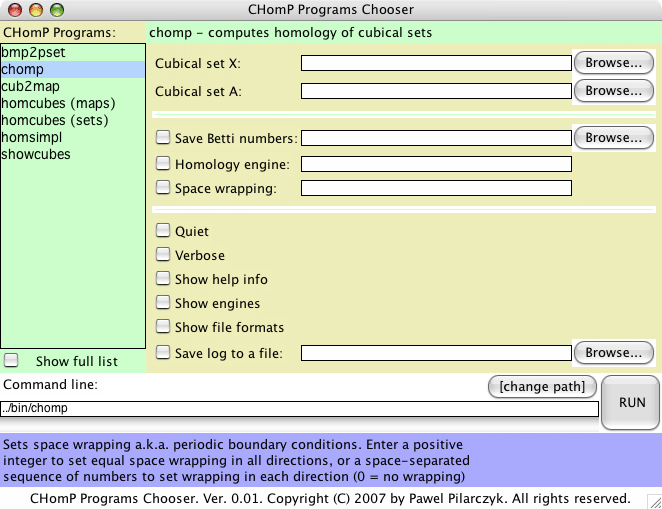The image size is (662, 509).
Task: Browse for Cubical set A file
Action: [614, 91]
